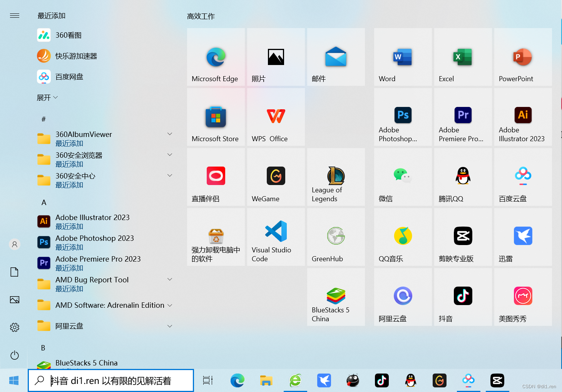This screenshot has height=392, width=562.
Task: Open the Adobe Photoshop tile
Action: coord(403,117)
